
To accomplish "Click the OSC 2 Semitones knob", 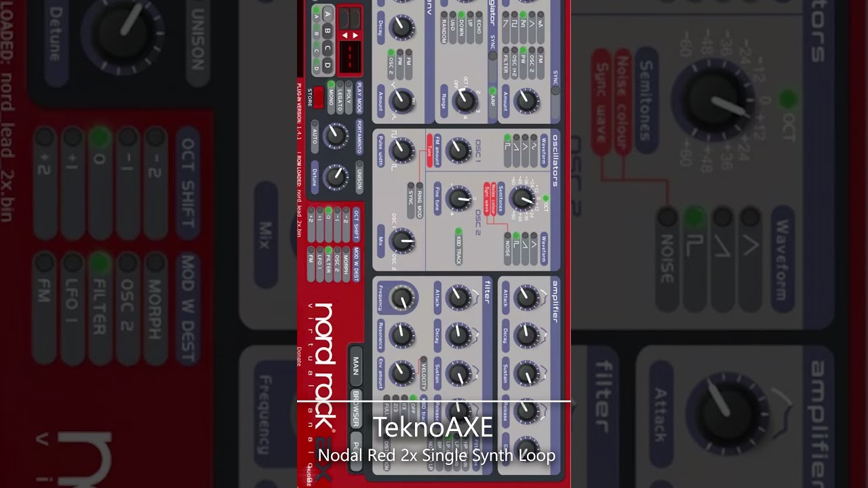I will click(x=522, y=198).
